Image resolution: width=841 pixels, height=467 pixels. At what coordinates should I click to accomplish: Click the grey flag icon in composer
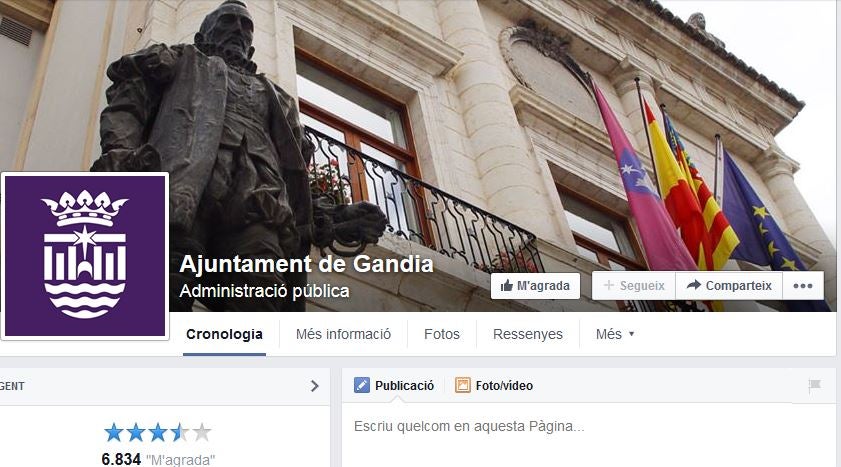click(814, 385)
